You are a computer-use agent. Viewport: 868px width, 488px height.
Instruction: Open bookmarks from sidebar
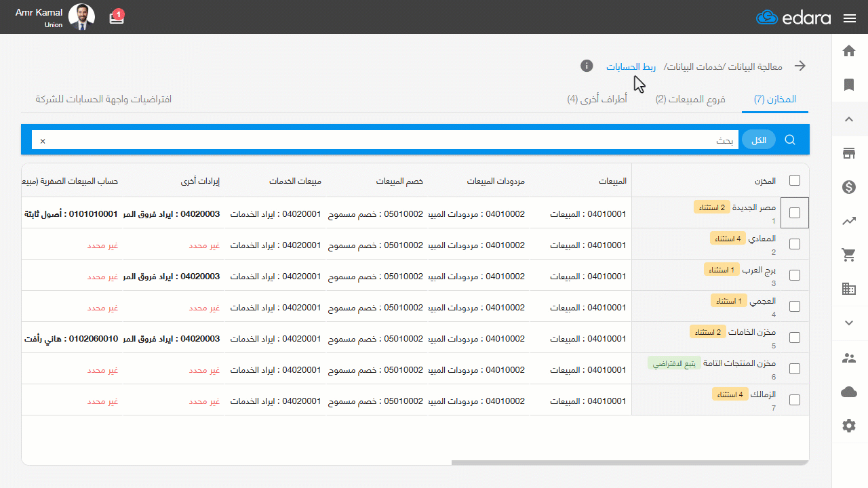tap(848, 85)
